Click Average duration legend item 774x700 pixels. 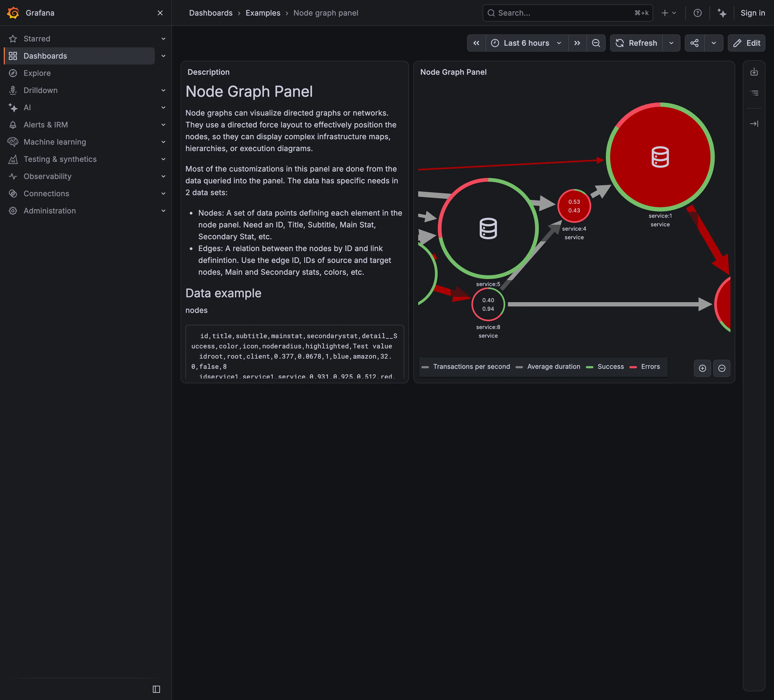tap(548, 367)
